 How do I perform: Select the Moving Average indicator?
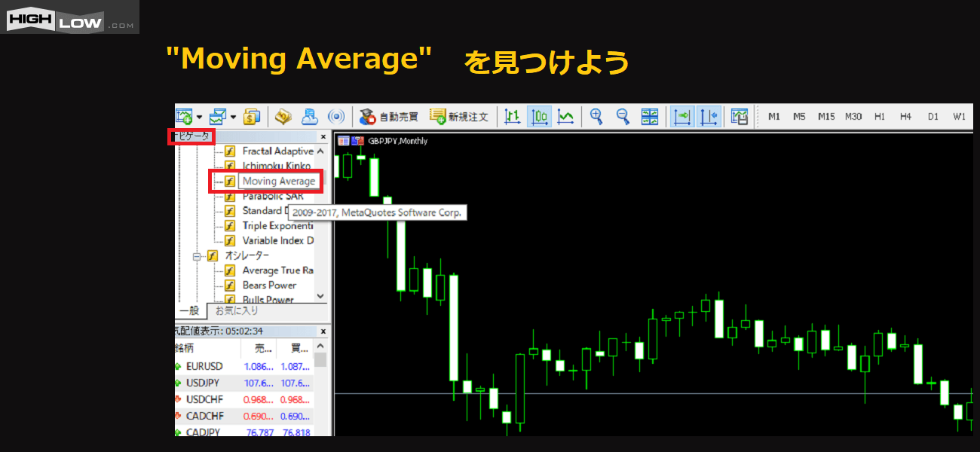point(278,182)
